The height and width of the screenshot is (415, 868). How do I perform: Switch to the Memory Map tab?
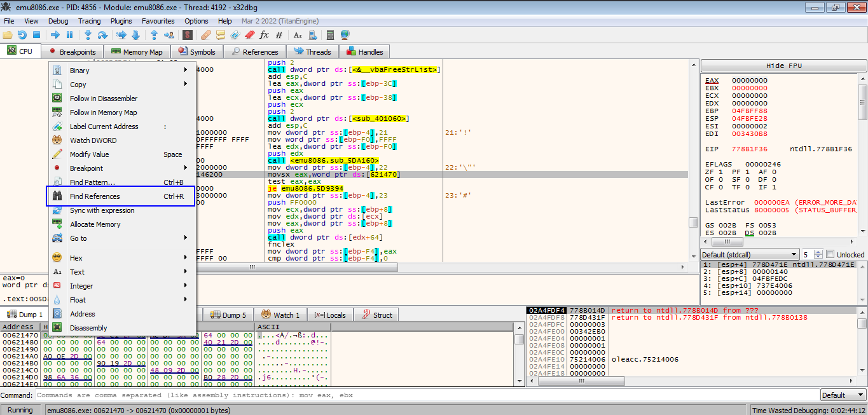pyautogui.click(x=137, y=52)
